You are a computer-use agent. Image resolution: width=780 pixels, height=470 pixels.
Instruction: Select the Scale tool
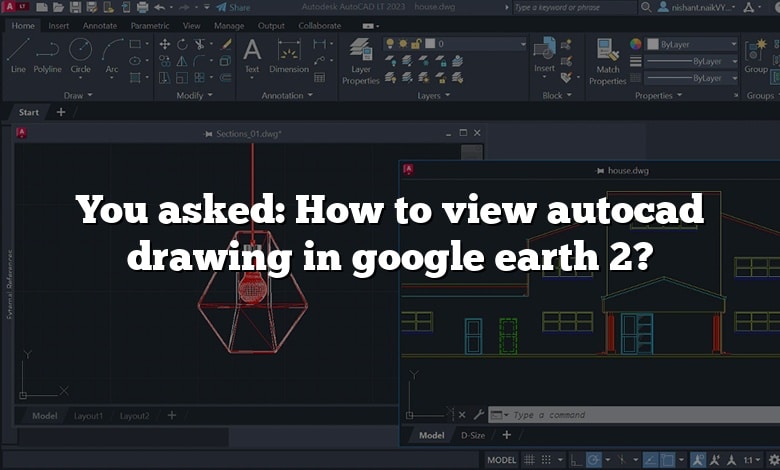[182, 78]
